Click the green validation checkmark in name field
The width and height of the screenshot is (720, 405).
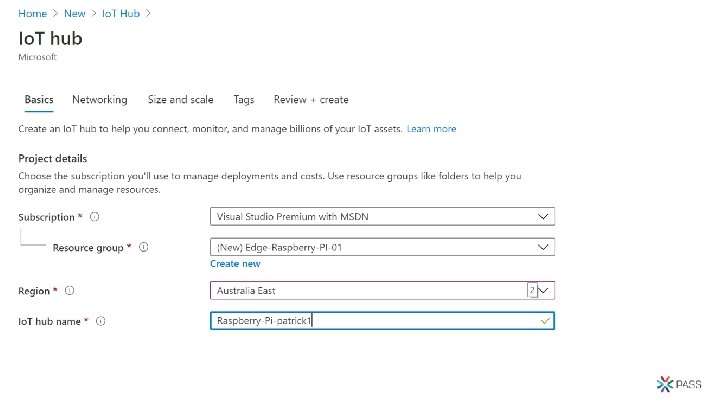pyautogui.click(x=545, y=321)
